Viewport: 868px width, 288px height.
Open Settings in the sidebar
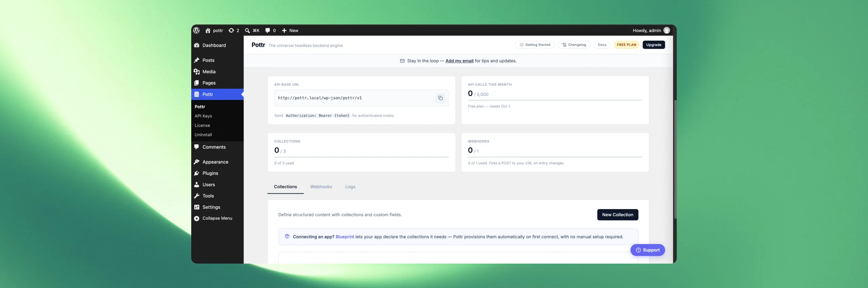(217, 207)
